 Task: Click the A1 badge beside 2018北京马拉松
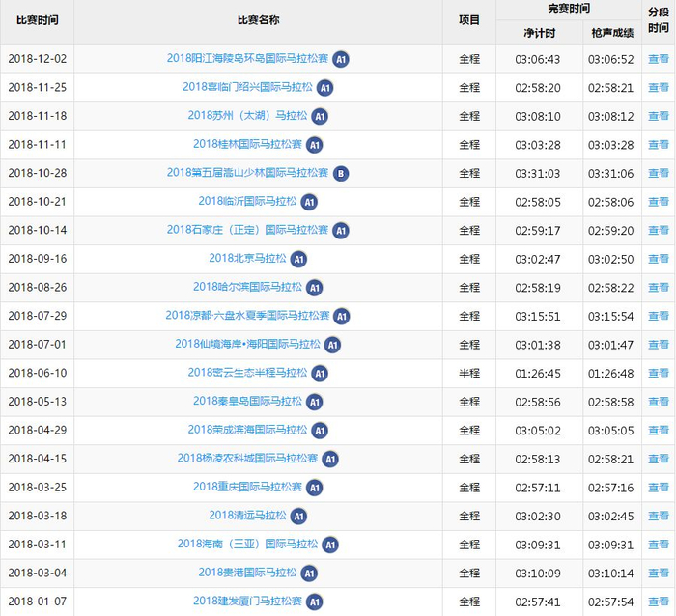298,259
